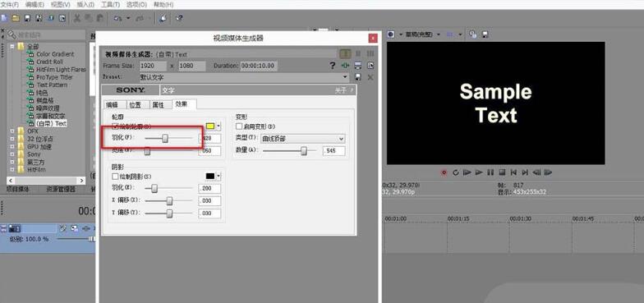
Task: Click the question mark help icon in generator
Action: click(x=333, y=66)
